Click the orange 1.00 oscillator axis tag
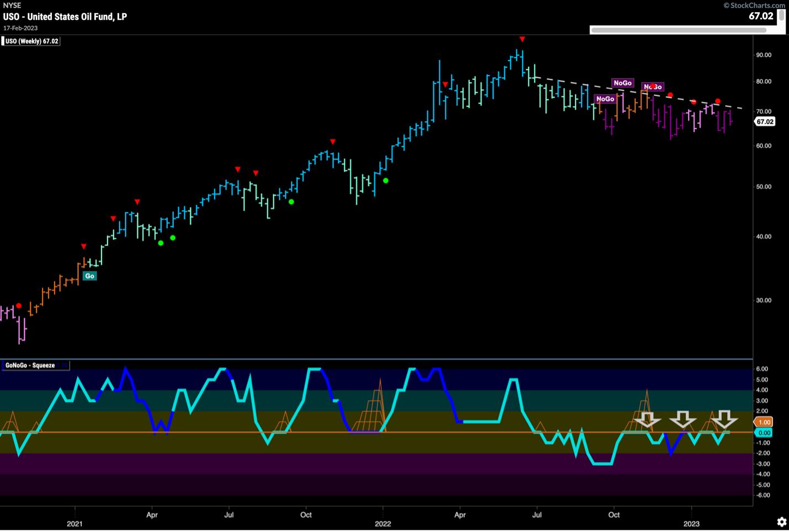The width and height of the screenshot is (789, 532). [x=764, y=422]
